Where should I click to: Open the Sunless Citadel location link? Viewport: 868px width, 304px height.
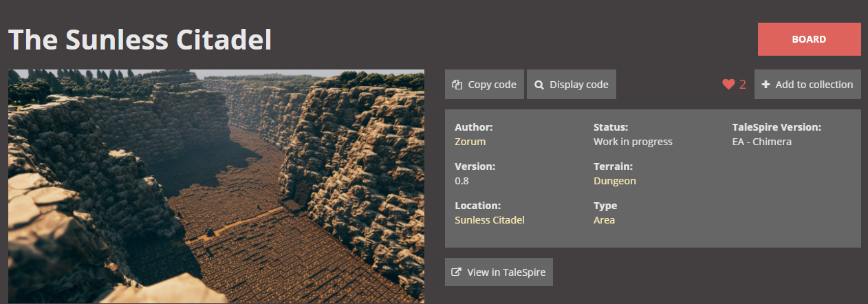pos(489,220)
